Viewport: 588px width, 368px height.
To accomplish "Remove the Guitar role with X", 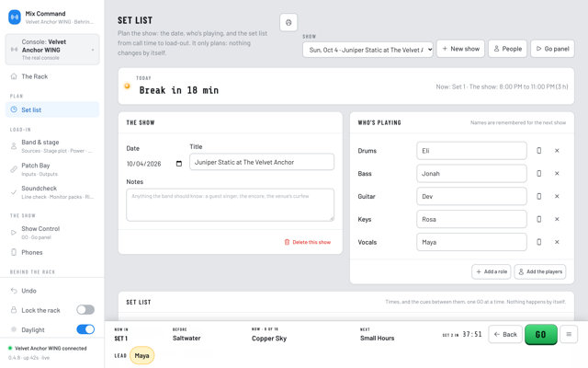I will [x=557, y=196].
